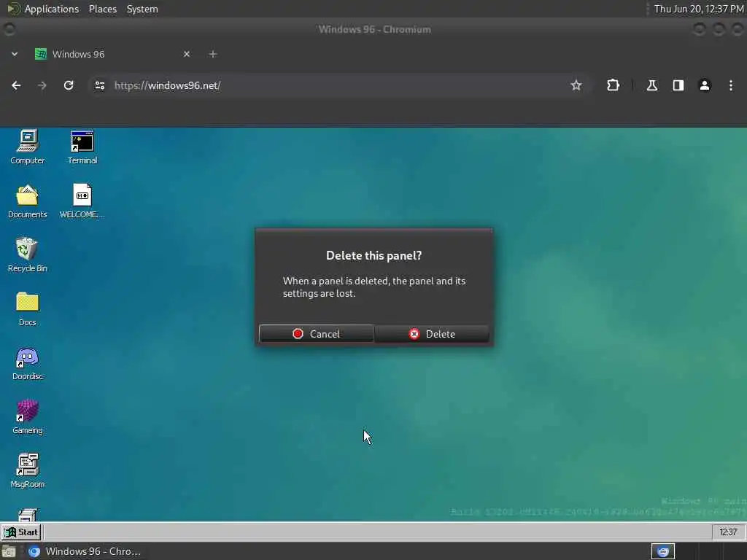This screenshot has width=747, height=560.
Task: Open a new browser tab
Action: pos(213,54)
